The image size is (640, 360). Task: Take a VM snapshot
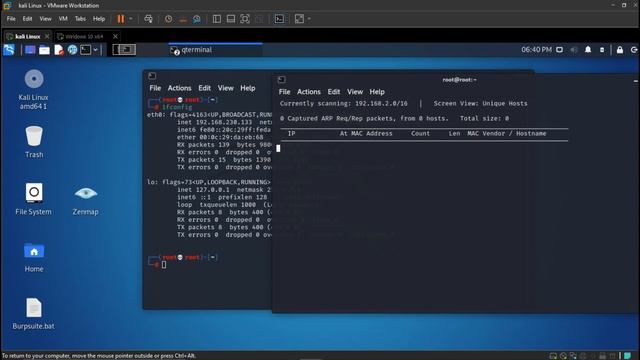(168, 19)
